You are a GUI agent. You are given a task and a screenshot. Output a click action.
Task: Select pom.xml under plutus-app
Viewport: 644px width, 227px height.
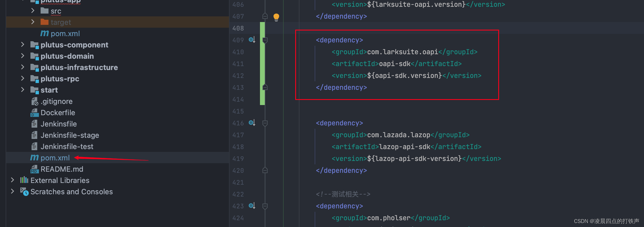point(117,33)
